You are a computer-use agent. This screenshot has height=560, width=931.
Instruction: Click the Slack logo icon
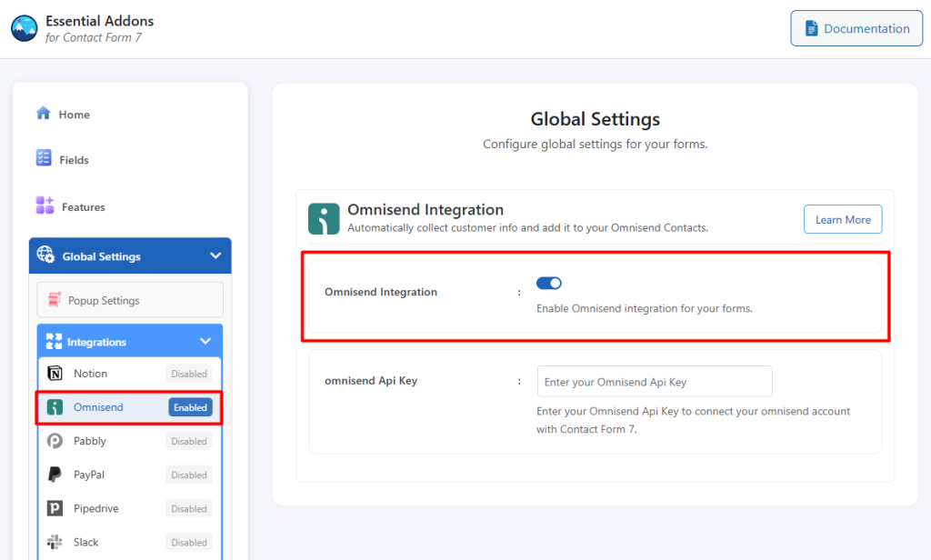tap(55, 542)
